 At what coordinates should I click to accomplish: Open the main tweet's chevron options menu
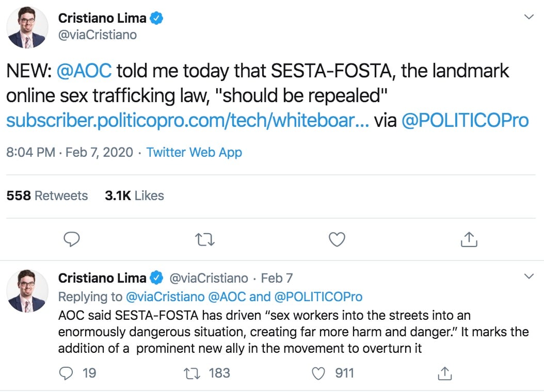click(529, 17)
